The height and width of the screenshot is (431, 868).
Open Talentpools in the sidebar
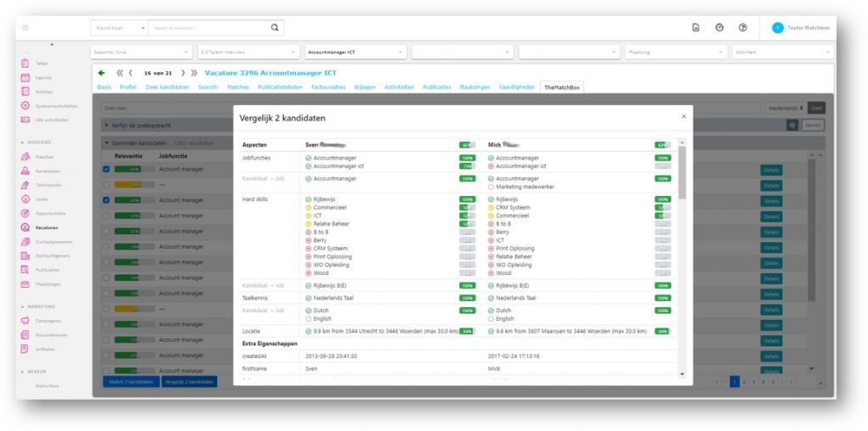[x=47, y=186]
